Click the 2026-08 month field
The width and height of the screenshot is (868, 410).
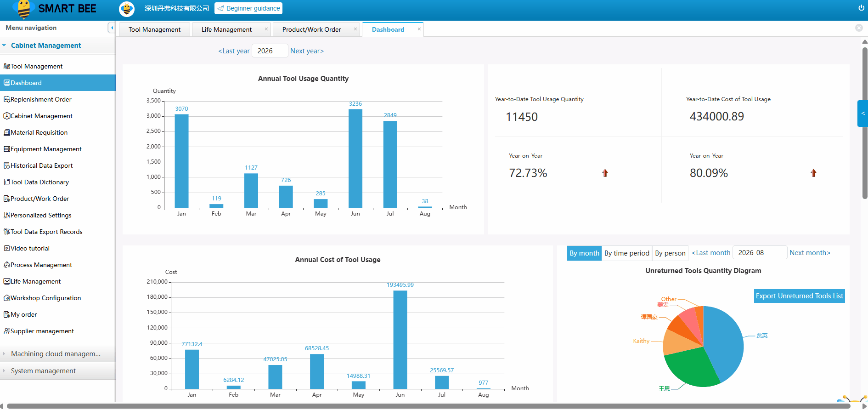point(760,253)
